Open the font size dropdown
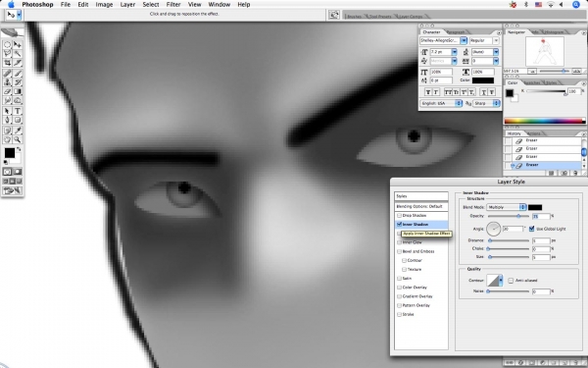Screen dimensions: 588x368 pos(454,52)
